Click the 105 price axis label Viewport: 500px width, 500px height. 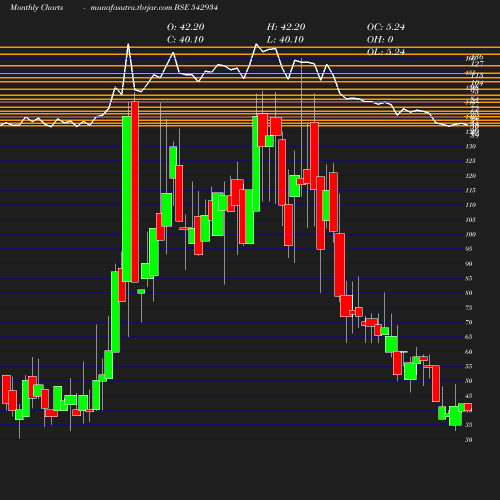click(470, 220)
